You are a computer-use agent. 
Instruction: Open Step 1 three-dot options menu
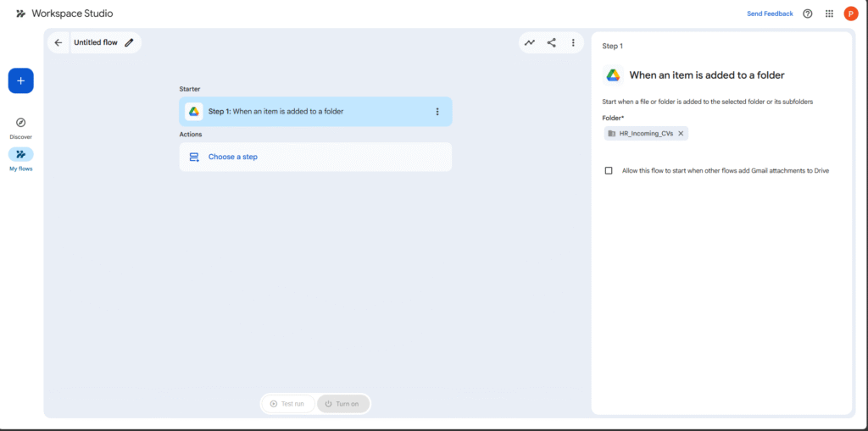click(437, 112)
